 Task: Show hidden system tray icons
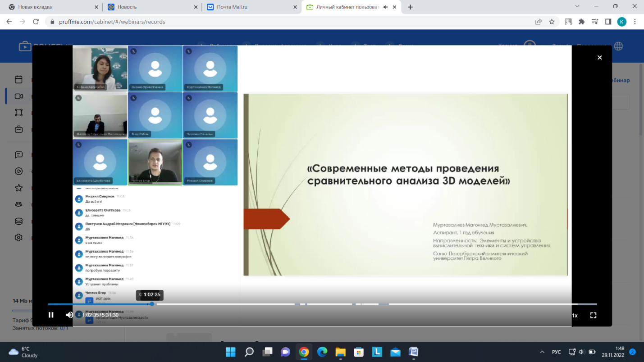coord(542,352)
